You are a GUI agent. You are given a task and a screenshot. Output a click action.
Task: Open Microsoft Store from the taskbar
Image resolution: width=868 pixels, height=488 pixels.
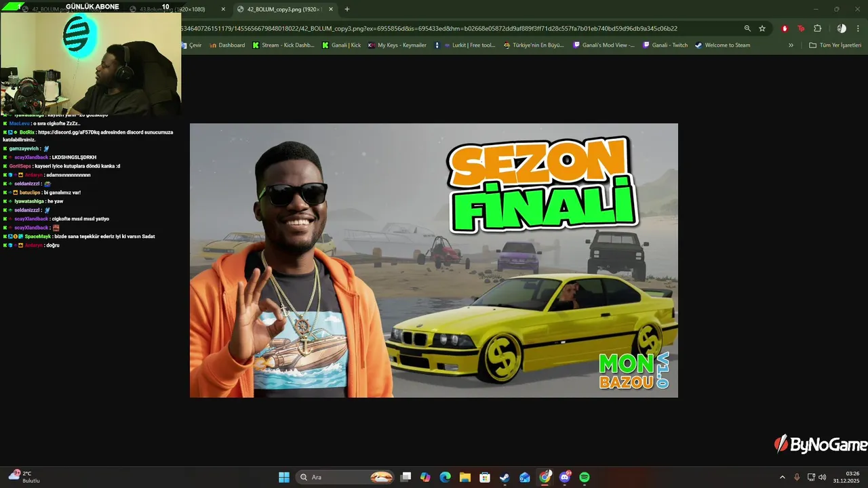pos(485,477)
